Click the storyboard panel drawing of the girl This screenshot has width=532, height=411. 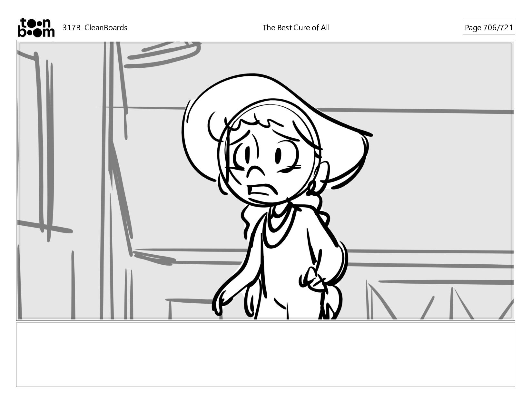coord(265,181)
